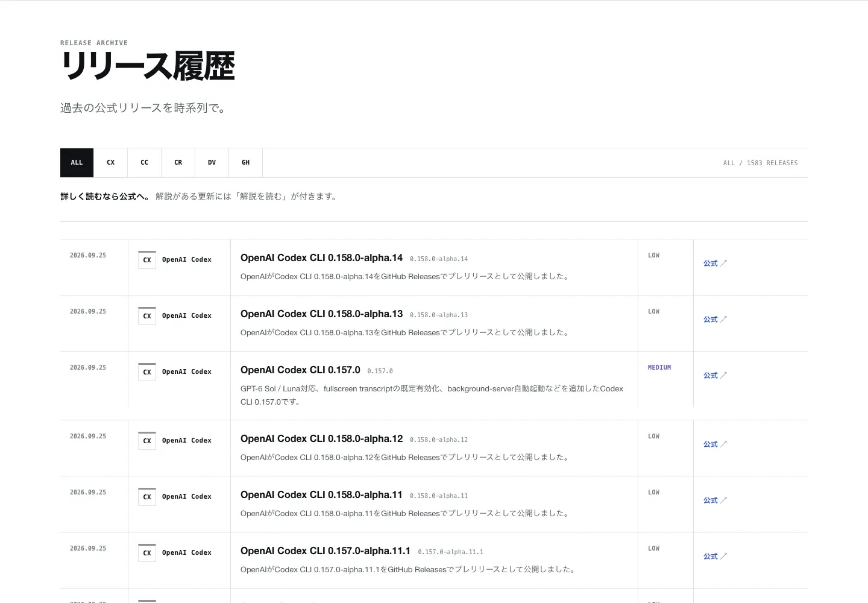Open the 公式 link for 0.157.0-alpha.11.1
The image size is (868, 603).
click(715, 557)
